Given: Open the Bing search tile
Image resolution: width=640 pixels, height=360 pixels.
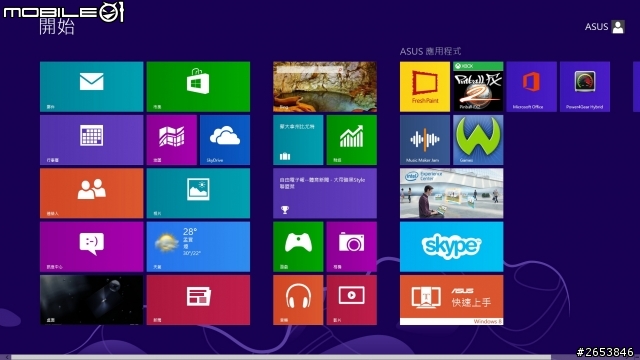Looking at the screenshot, I should coord(325,87).
